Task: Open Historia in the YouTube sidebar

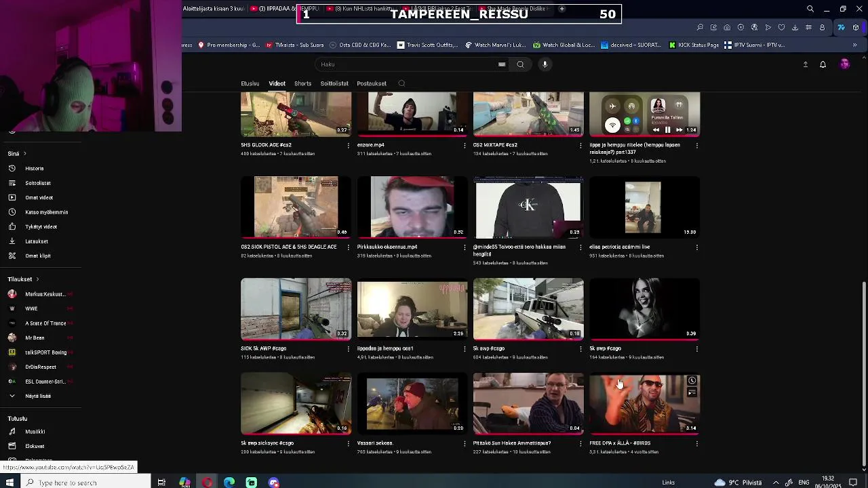Action: pos(34,168)
